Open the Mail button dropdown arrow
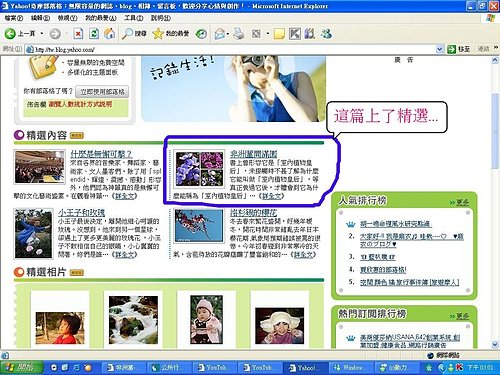The width and height of the screenshot is (500, 375). click(228, 34)
